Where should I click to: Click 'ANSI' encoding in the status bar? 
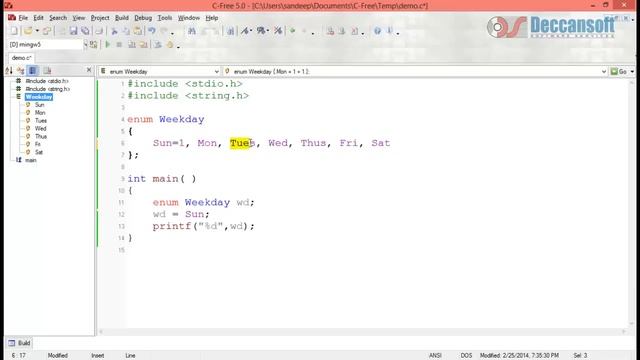click(435, 356)
